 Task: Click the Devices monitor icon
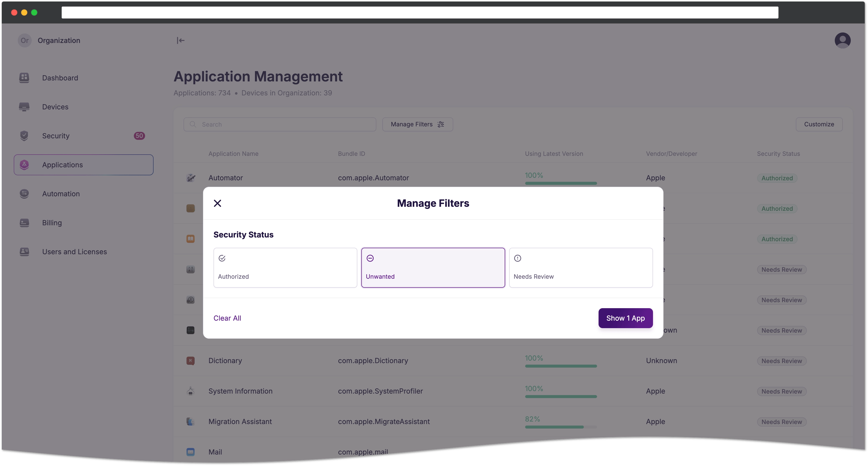point(24,107)
